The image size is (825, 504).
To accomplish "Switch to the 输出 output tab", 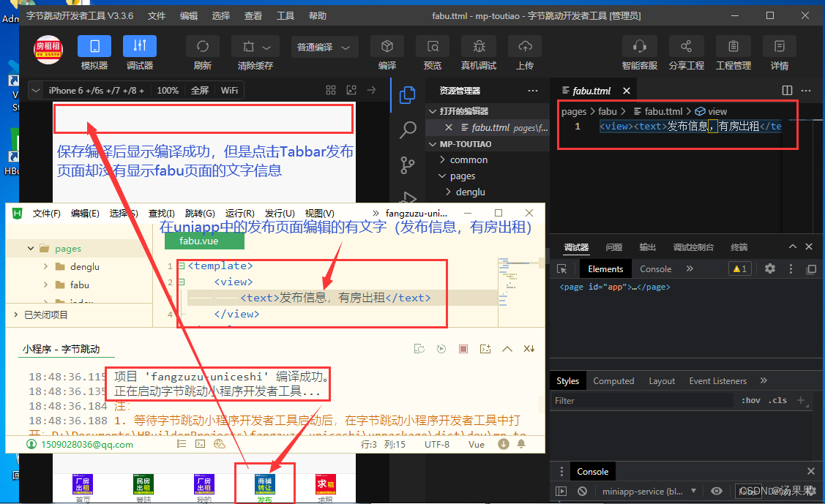I will tap(647, 247).
